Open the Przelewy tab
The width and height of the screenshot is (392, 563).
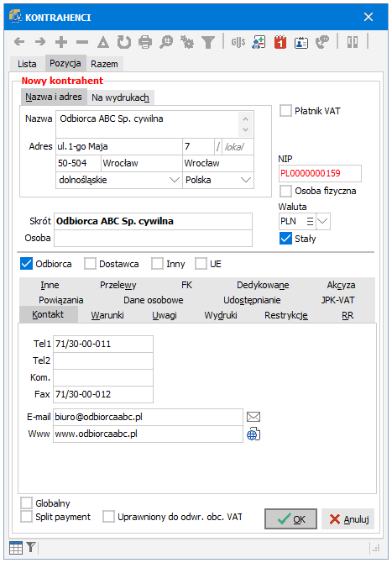pos(118,285)
